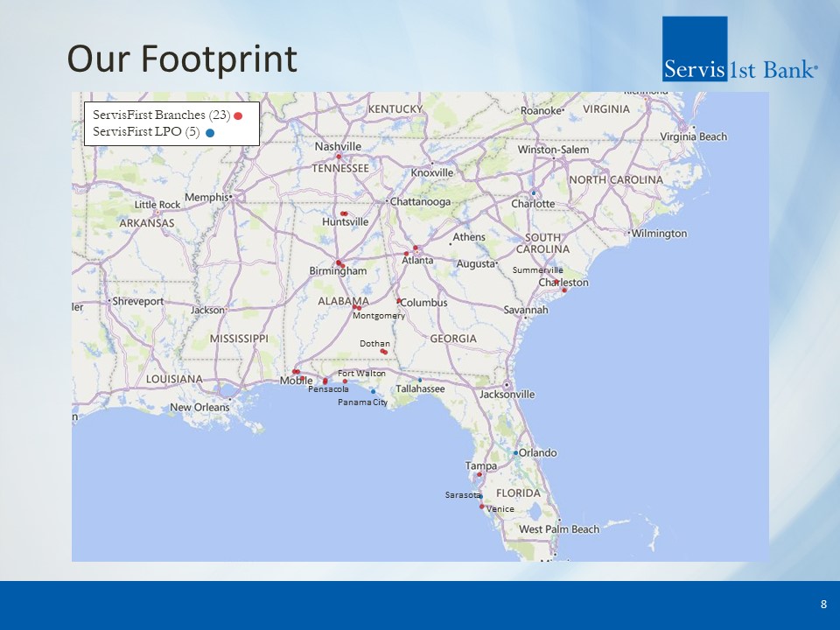Click the Fort Walton map label
The image size is (840, 630).
(x=361, y=374)
